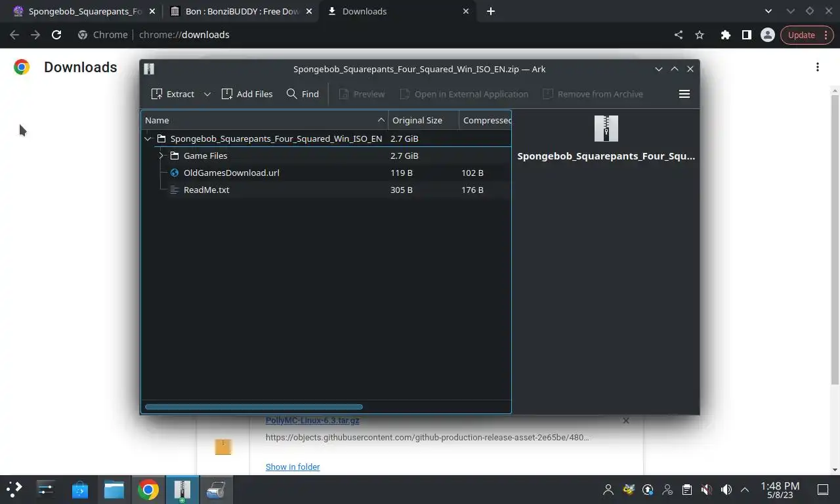
Task: Toggle Chrome side panel
Action: (746, 35)
